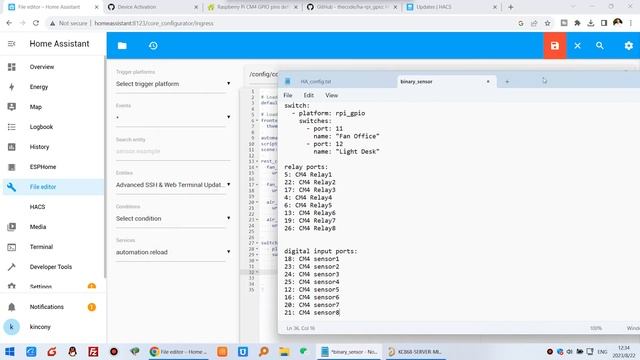Open Notifications bell in the sidebar

(53, 307)
